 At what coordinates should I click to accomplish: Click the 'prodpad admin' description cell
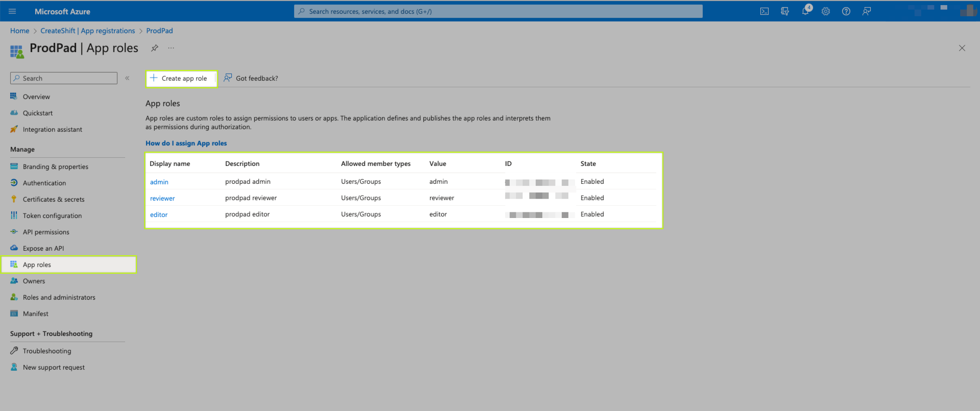click(248, 181)
